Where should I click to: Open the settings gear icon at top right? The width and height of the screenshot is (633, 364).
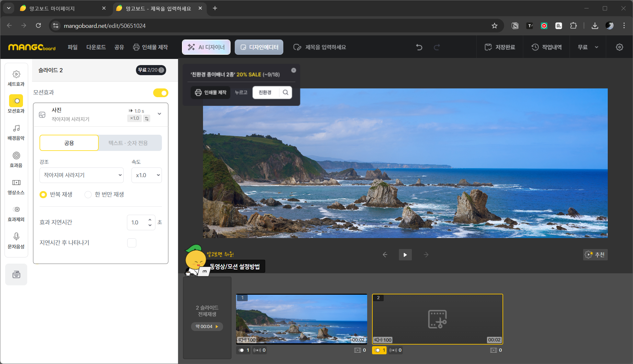point(619,47)
